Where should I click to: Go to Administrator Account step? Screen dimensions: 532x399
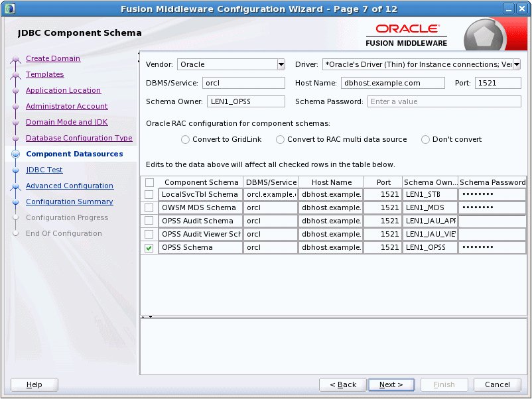point(66,106)
